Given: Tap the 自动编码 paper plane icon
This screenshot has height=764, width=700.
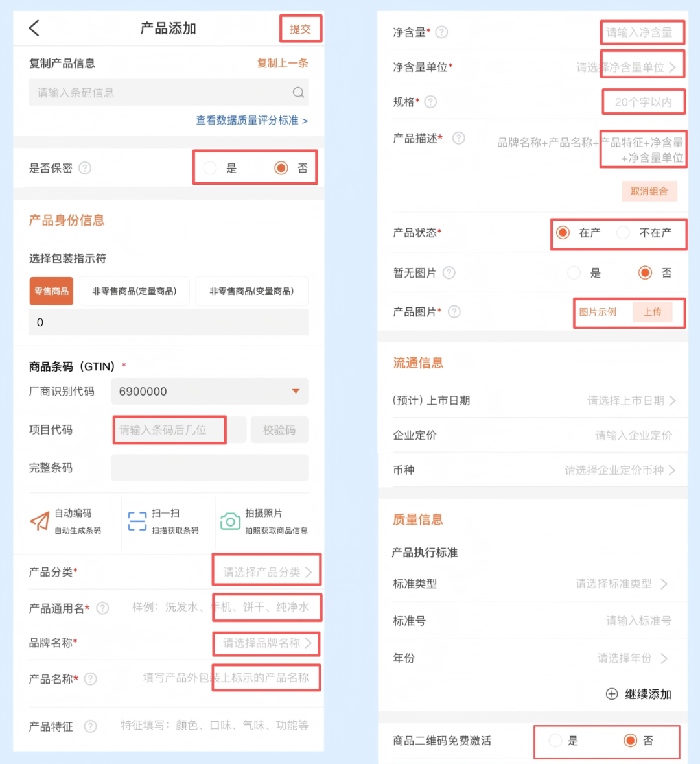Looking at the screenshot, I should tap(40, 521).
